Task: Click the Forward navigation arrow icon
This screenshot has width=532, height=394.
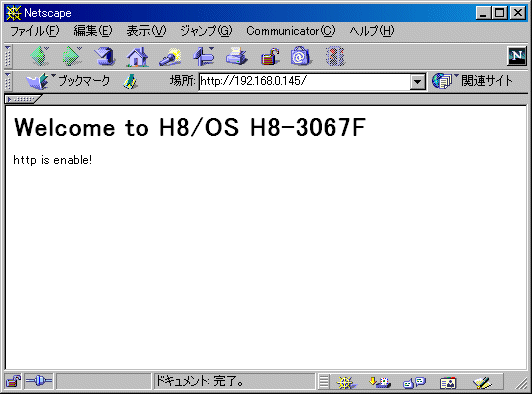Action: (x=72, y=56)
